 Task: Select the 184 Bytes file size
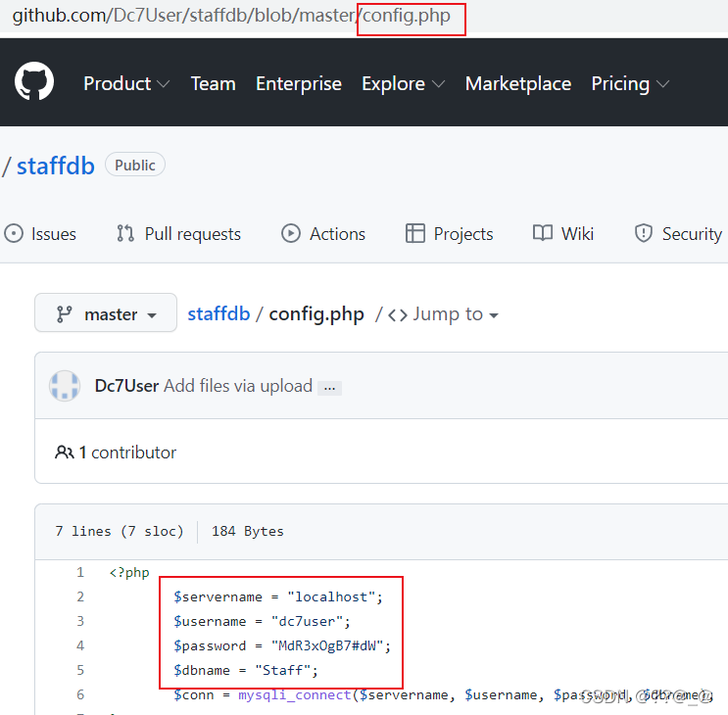coord(248,531)
